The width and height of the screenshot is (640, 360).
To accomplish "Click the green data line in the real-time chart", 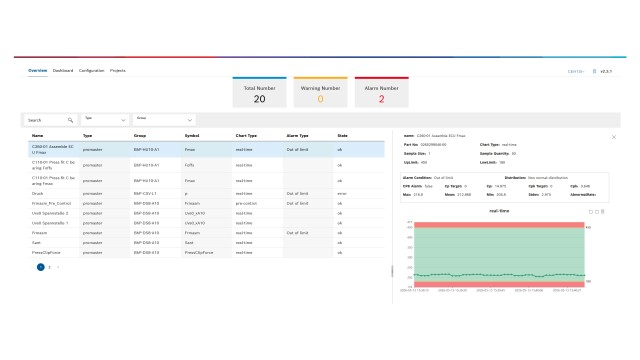I will [499, 275].
